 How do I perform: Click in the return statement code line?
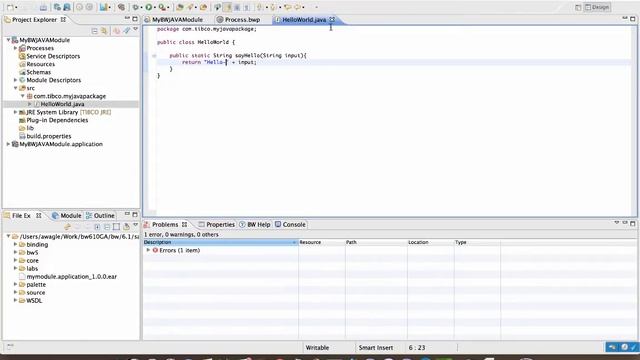pos(219,62)
